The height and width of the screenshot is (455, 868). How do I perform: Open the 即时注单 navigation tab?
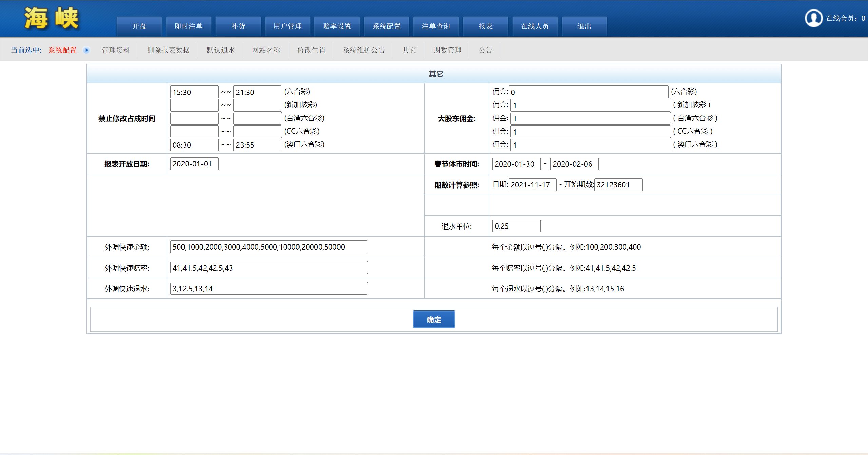pos(189,26)
